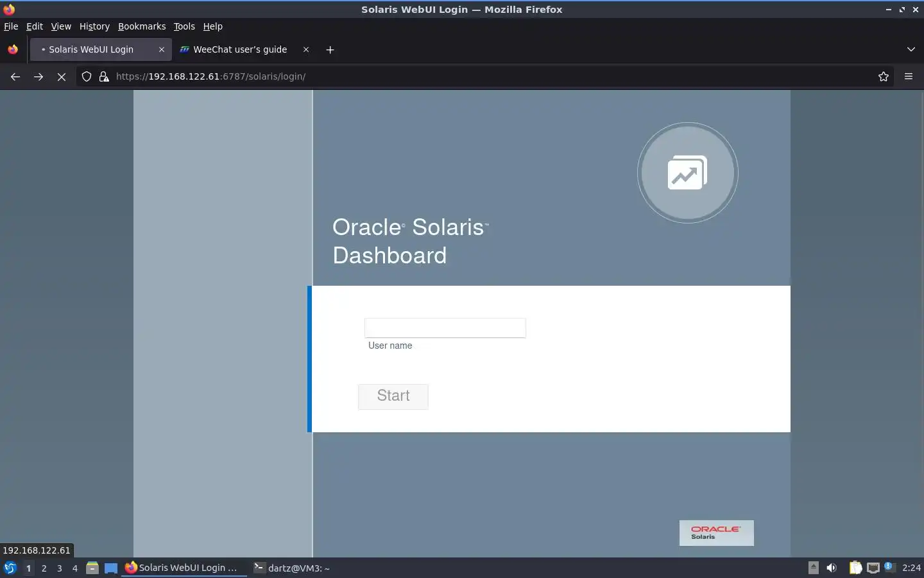924x578 pixels.
Task: Switch to workspace 1
Action: point(28,568)
